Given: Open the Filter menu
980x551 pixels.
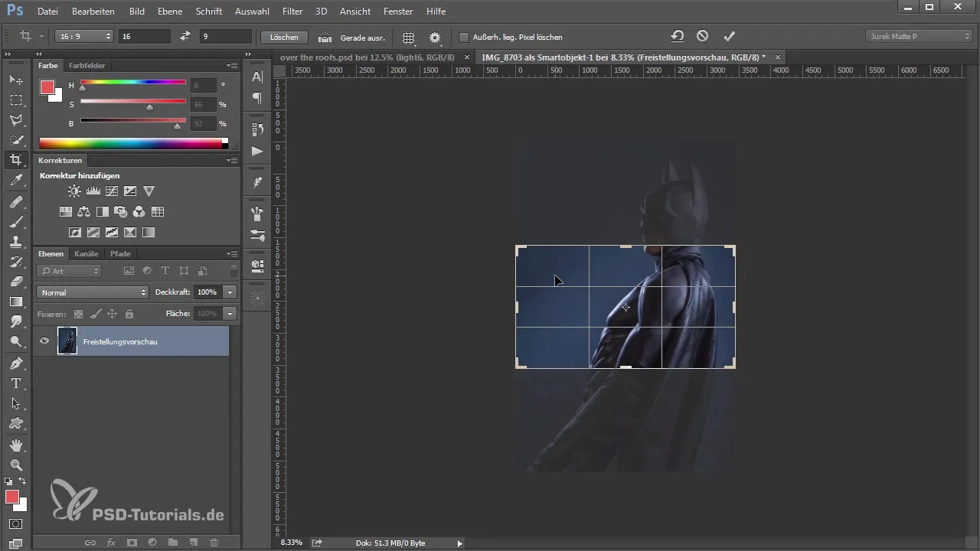Looking at the screenshot, I should (292, 11).
